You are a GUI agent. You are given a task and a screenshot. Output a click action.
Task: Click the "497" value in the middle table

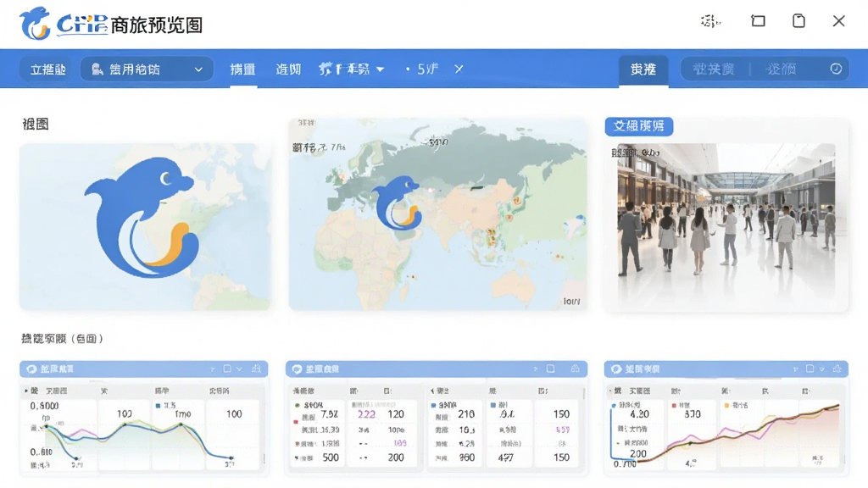505,458
